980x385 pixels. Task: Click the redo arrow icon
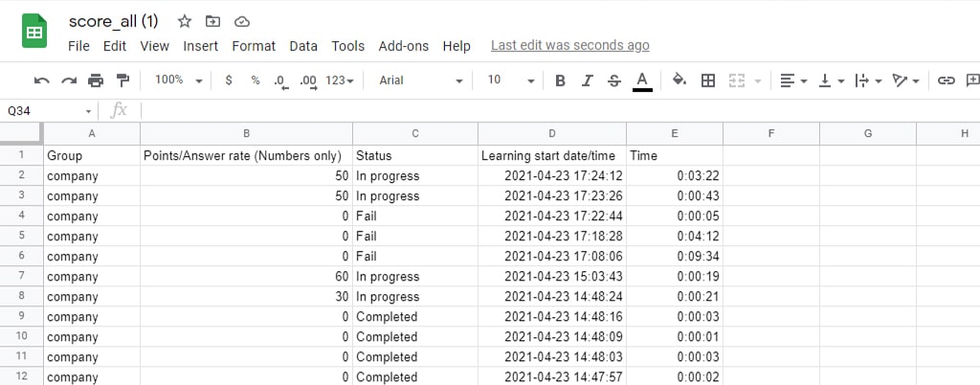68,80
